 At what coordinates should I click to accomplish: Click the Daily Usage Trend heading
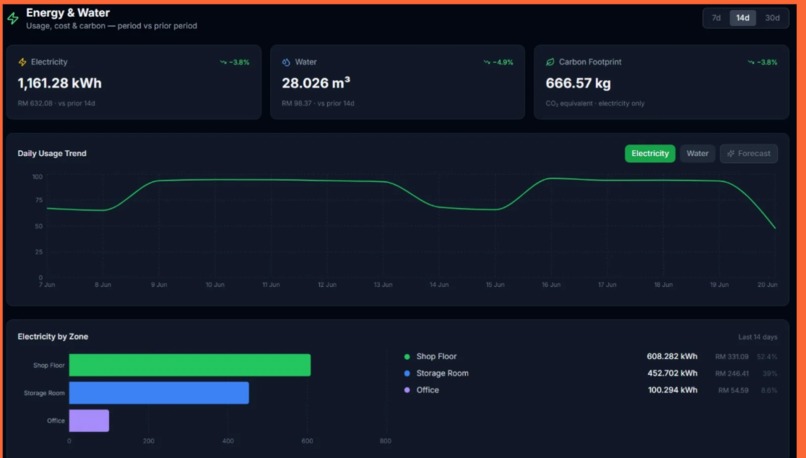point(52,154)
